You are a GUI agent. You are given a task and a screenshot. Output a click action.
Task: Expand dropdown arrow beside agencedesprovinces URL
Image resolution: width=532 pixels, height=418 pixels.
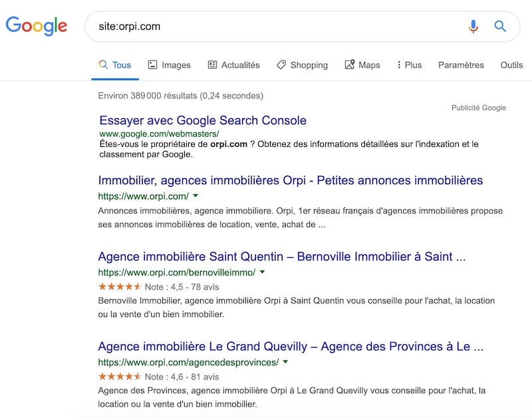click(285, 362)
